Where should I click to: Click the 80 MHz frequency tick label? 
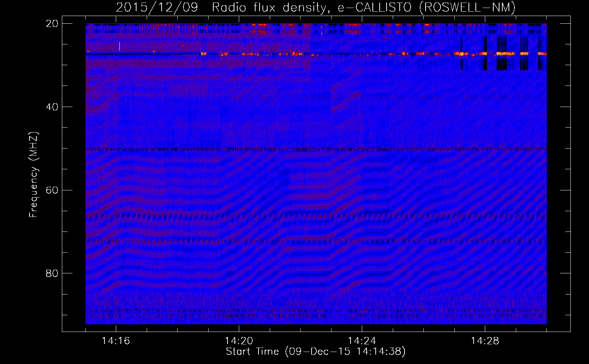coord(52,273)
